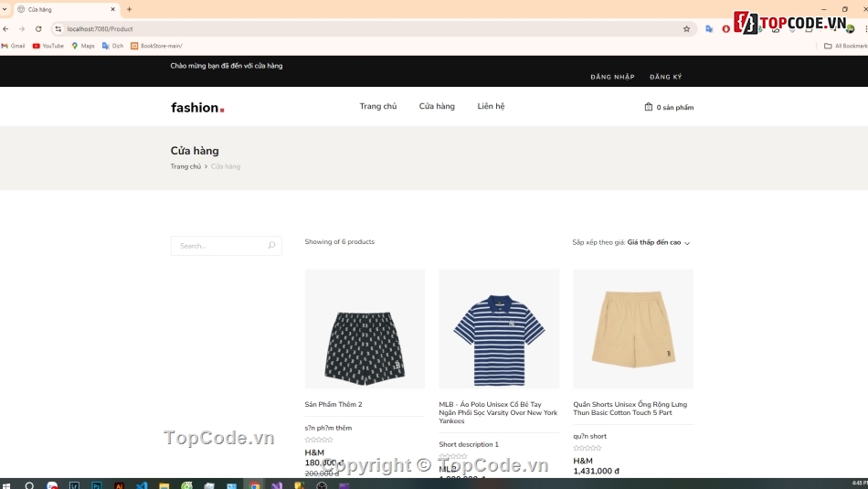Reload the page with the refresh icon
This screenshot has width=868, height=489.
(x=38, y=29)
